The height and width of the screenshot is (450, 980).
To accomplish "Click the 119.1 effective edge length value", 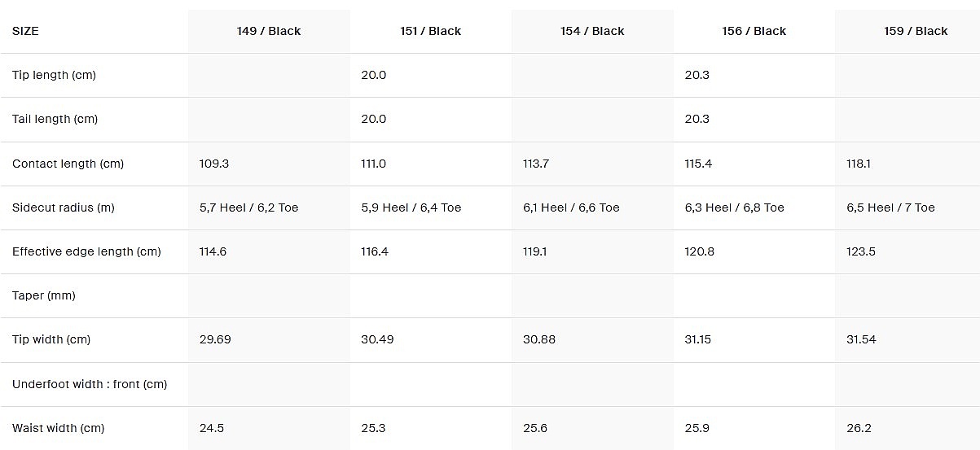I will point(534,251).
